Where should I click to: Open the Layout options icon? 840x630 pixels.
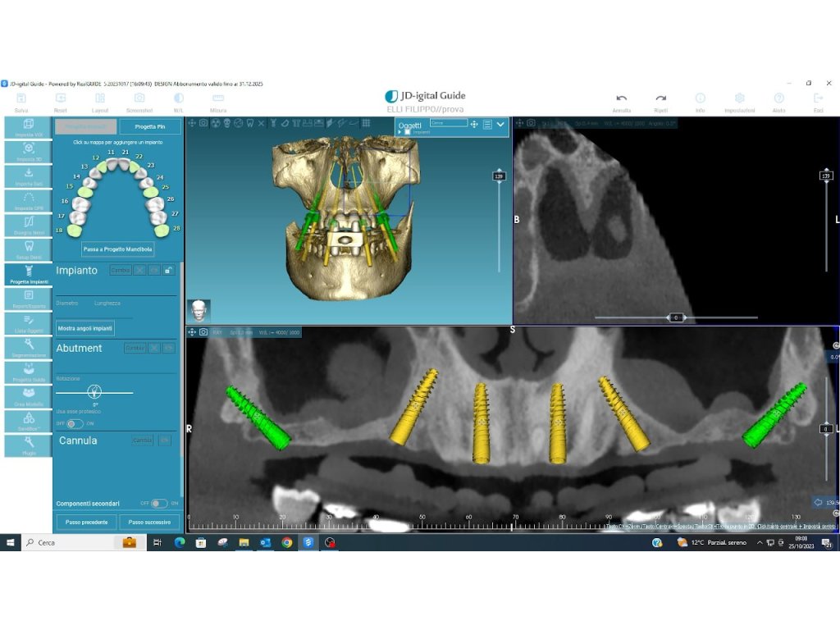click(x=100, y=98)
